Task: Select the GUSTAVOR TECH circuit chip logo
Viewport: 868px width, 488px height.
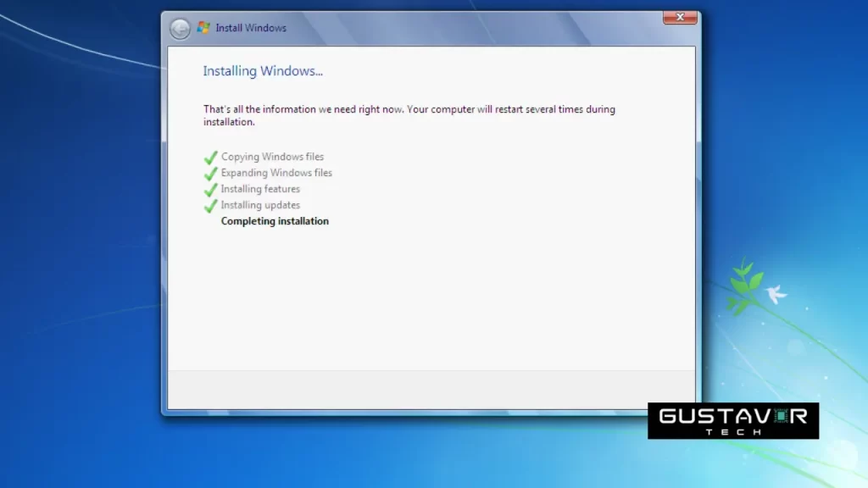Action: [x=780, y=416]
